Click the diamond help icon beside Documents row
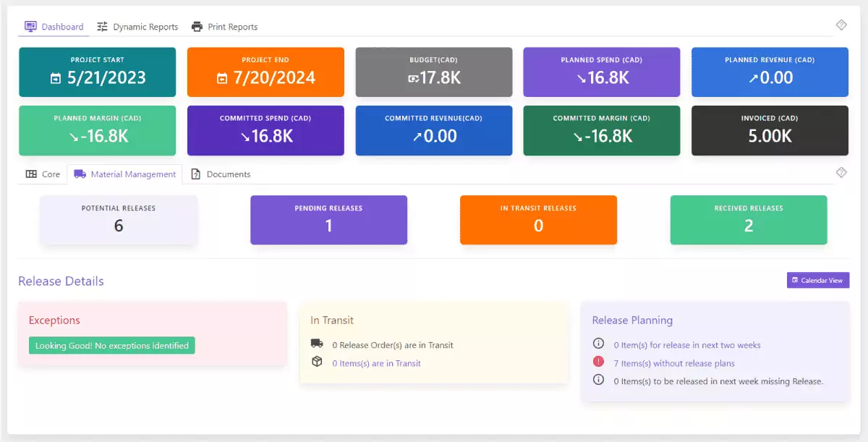Screen dimensions: 868x442 (841, 172)
